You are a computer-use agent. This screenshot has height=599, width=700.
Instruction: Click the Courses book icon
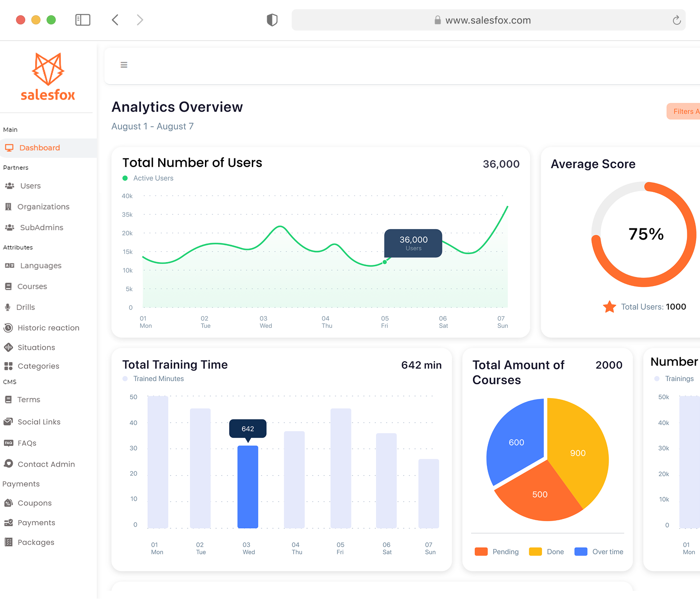tap(8, 286)
